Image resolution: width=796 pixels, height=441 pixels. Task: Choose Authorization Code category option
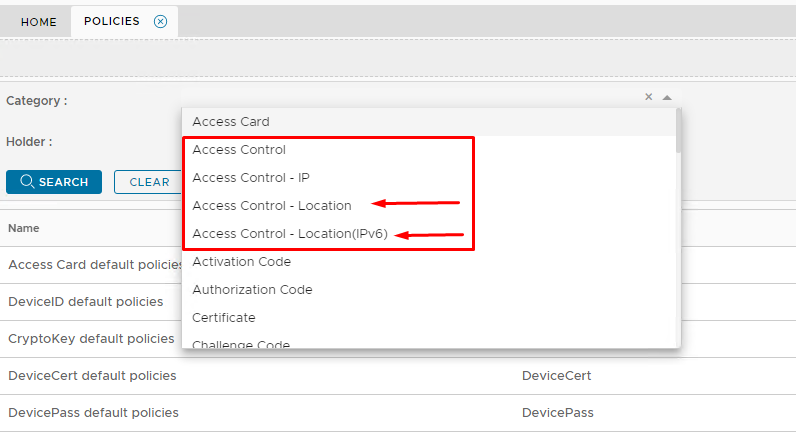[x=252, y=290]
